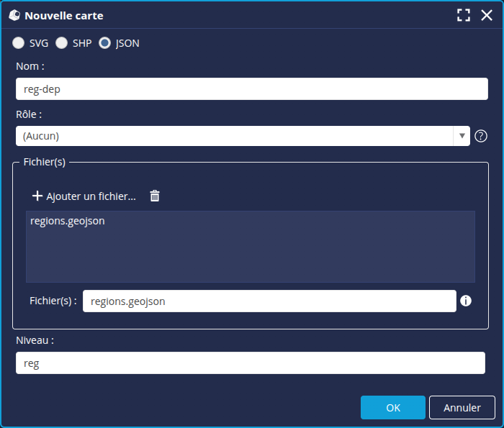Image resolution: width=504 pixels, height=428 pixels.
Task: Click the application logo in title bar
Action: coord(14,15)
